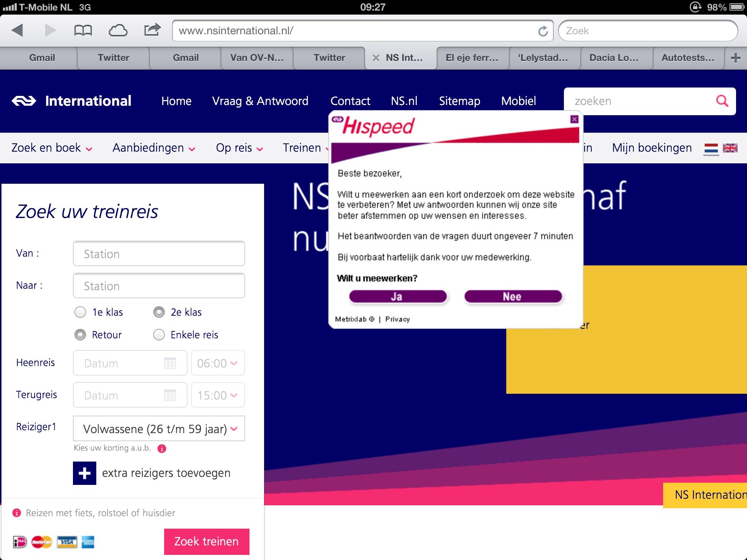Tap the share arrow icon
This screenshot has width=747, height=560.
[152, 30]
